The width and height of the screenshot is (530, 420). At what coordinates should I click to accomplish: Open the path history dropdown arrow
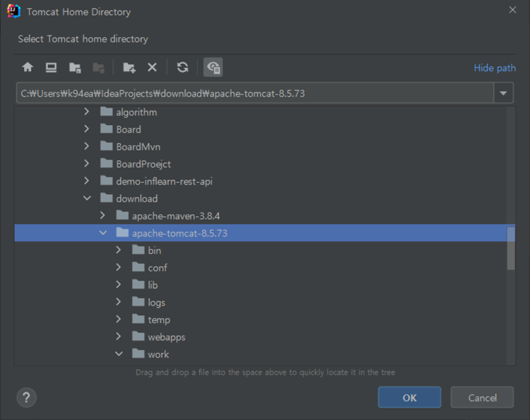tap(503, 94)
